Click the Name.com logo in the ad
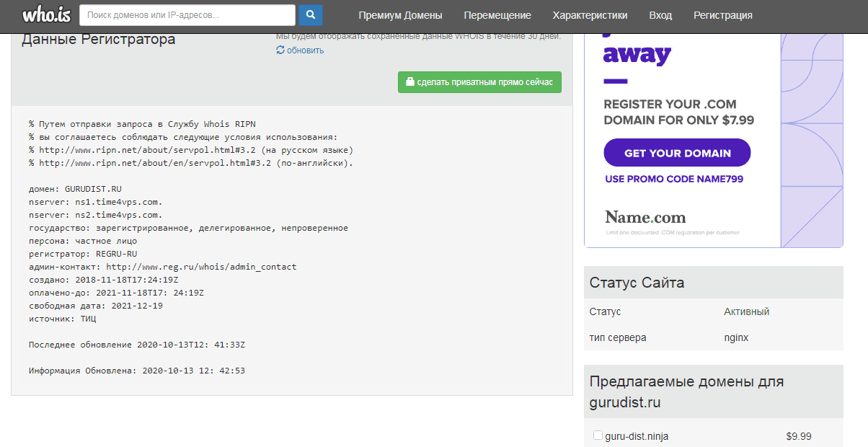Viewport: 868px width, 447px height. tap(645, 217)
